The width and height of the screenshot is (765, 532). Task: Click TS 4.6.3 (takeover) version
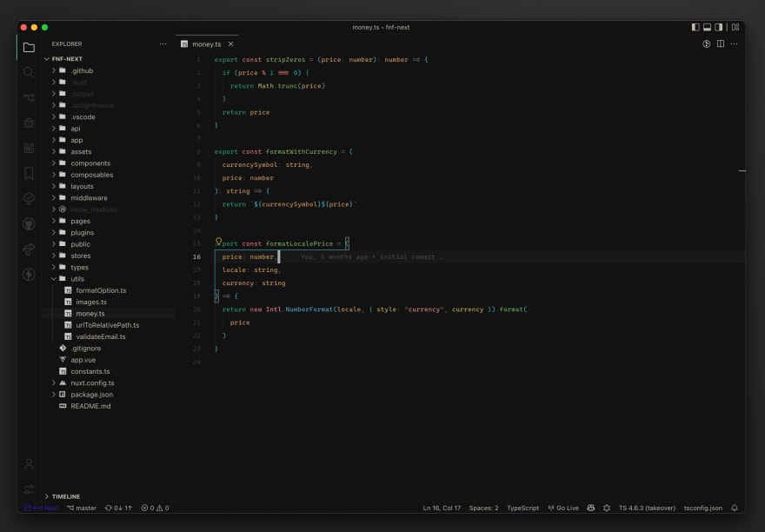[x=647, y=508]
